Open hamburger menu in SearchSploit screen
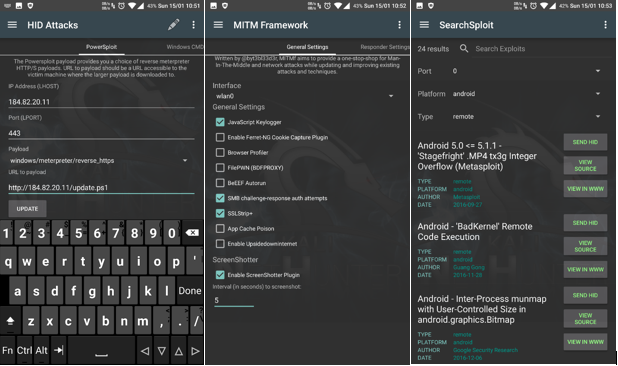Screen dimensions: 618x366 [x=424, y=25]
